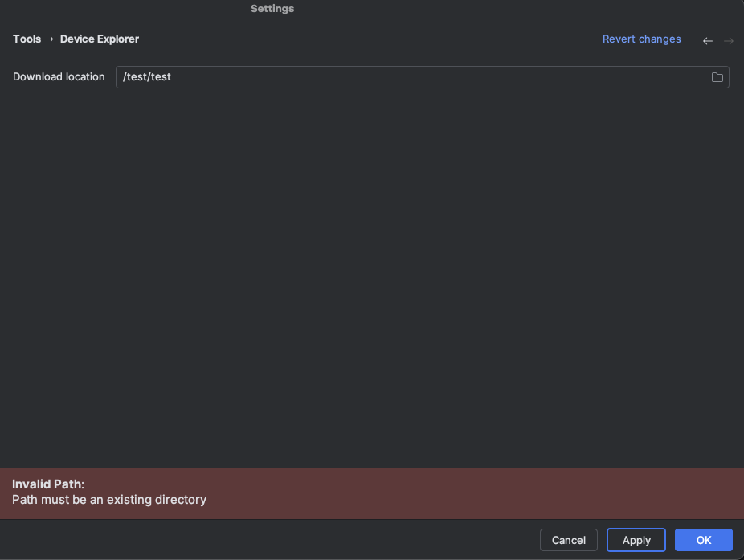Click the Invalid Path heading

click(x=48, y=484)
